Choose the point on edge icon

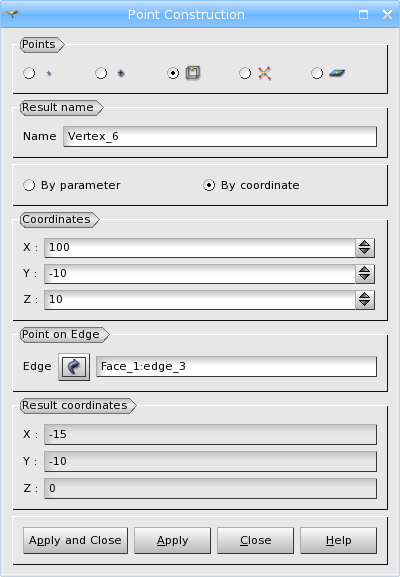(x=193, y=72)
